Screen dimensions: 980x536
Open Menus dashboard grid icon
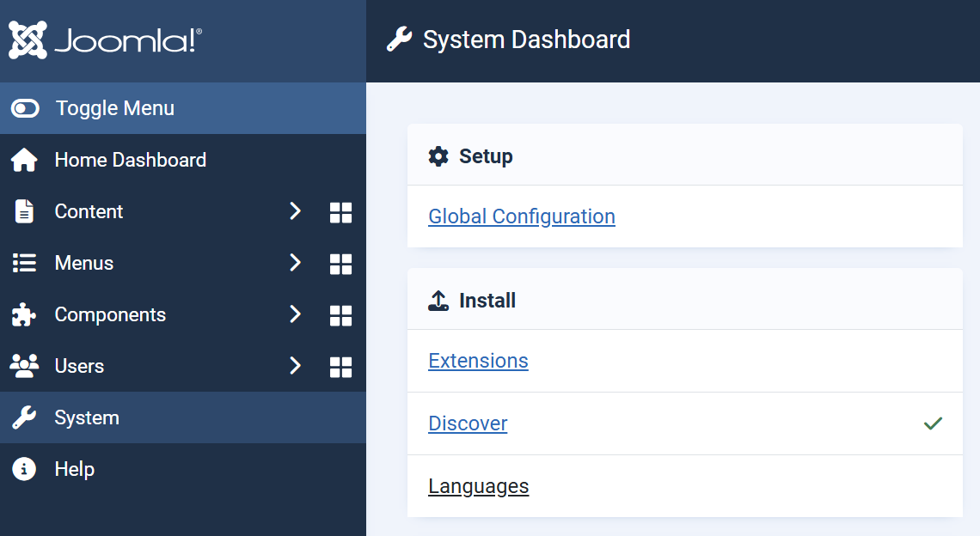pos(340,264)
